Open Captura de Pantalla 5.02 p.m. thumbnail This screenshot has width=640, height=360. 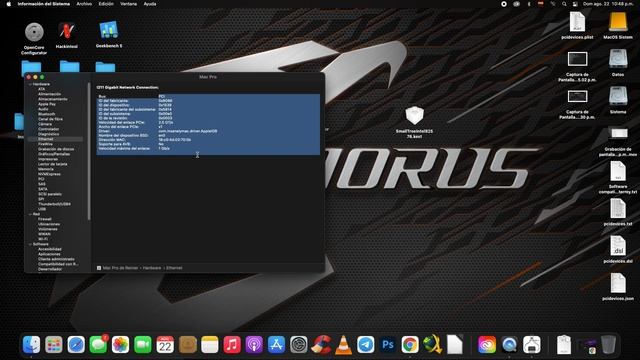(x=577, y=59)
